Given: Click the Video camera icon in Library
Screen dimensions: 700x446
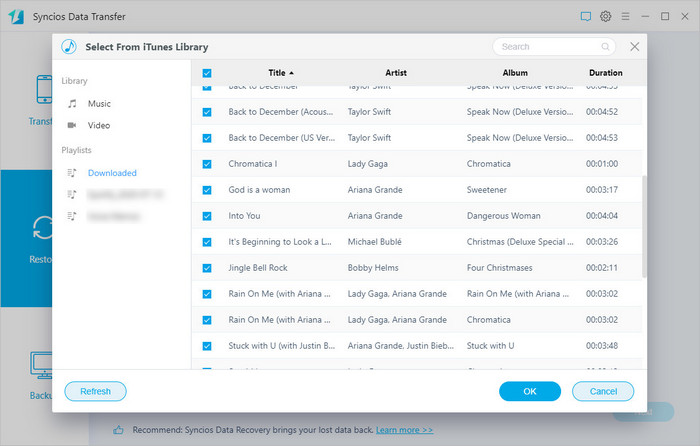Looking at the screenshot, I should pyautogui.click(x=72, y=125).
